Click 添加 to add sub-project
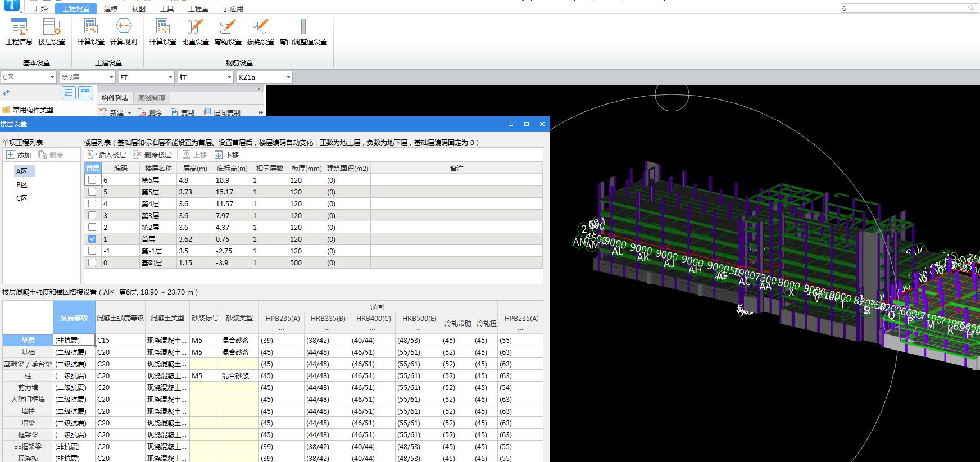980x462 pixels. click(19, 155)
